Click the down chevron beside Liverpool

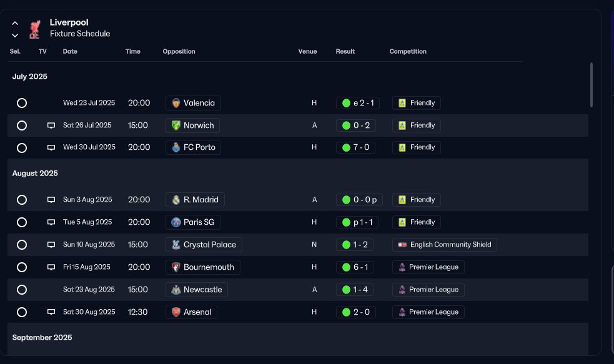pyautogui.click(x=15, y=35)
